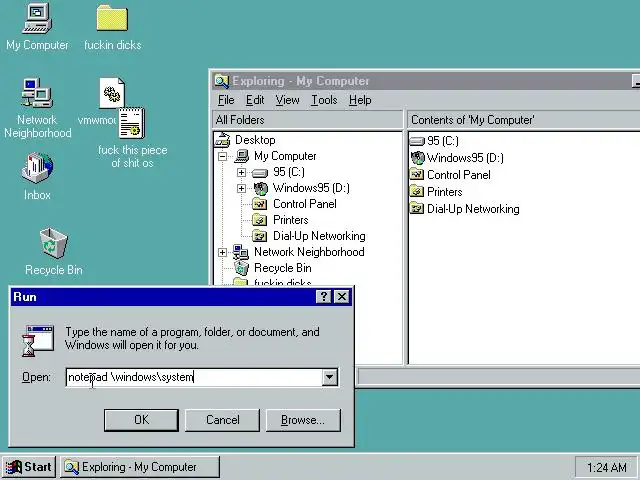640x480 pixels.
Task: Click the My Computer icon in the folder tree
Action: click(241, 156)
